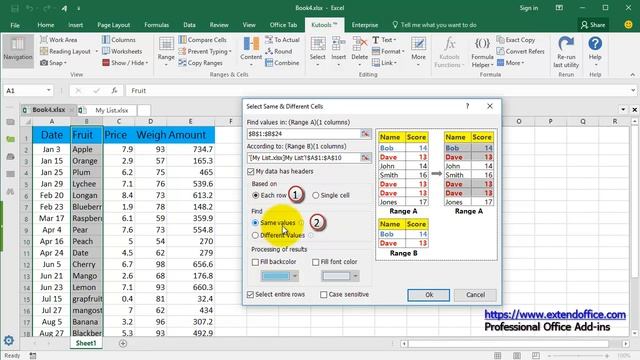Click Prevent Typing tool
Screen dimensions: 640x360
pyautogui.click(x=205, y=51)
